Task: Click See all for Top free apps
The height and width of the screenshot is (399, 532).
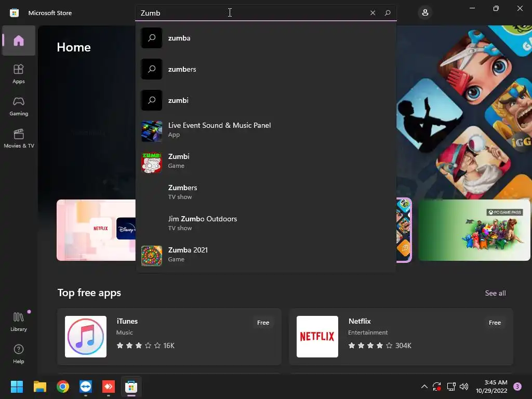Action: click(x=495, y=293)
